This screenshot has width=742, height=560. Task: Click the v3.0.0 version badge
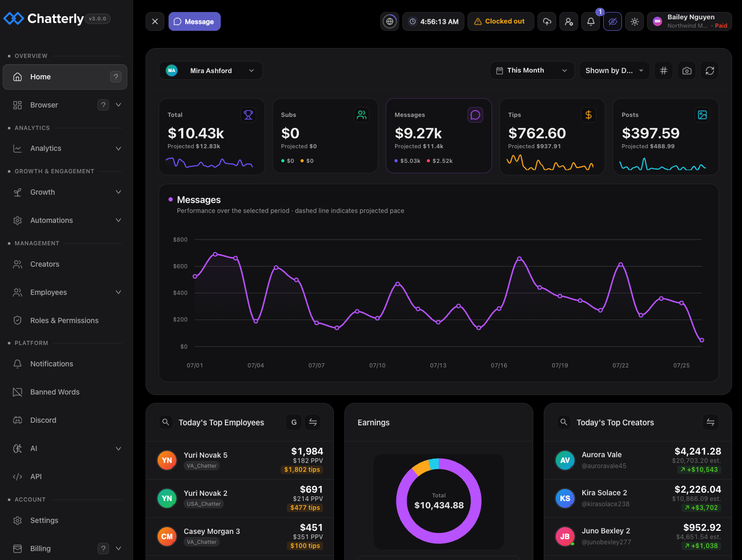(98, 19)
